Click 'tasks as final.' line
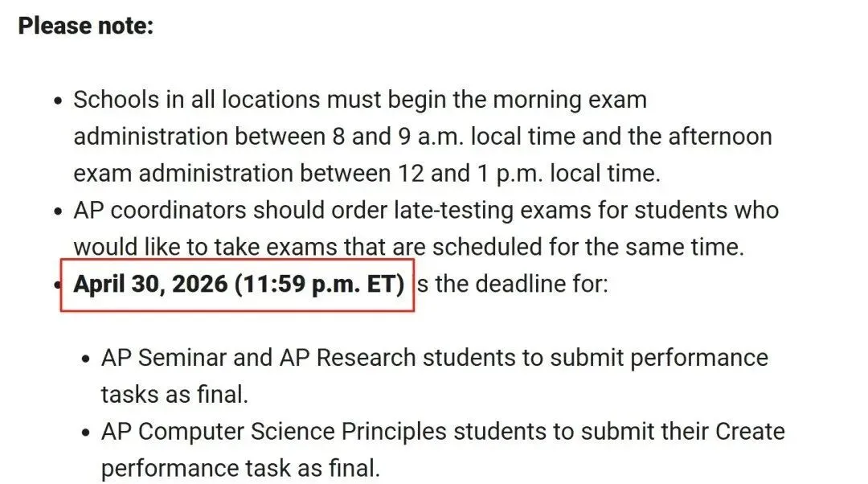The width and height of the screenshot is (868, 484). coord(175,395)
